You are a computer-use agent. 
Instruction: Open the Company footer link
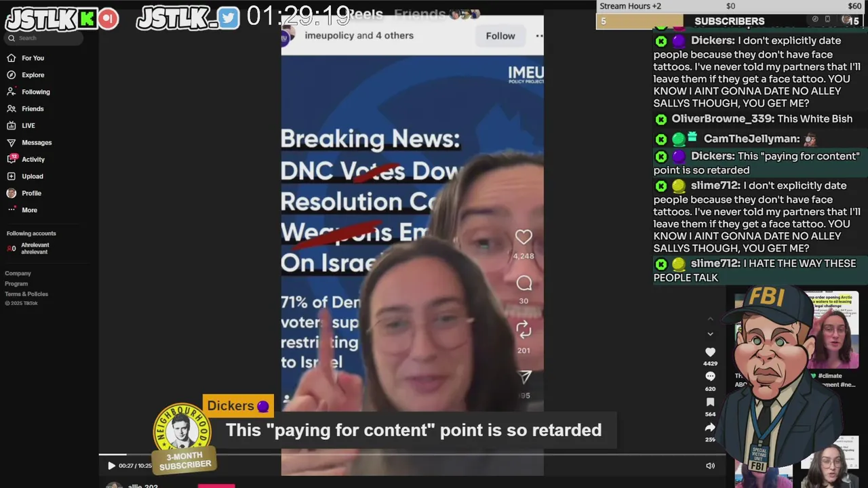(18, 274)
